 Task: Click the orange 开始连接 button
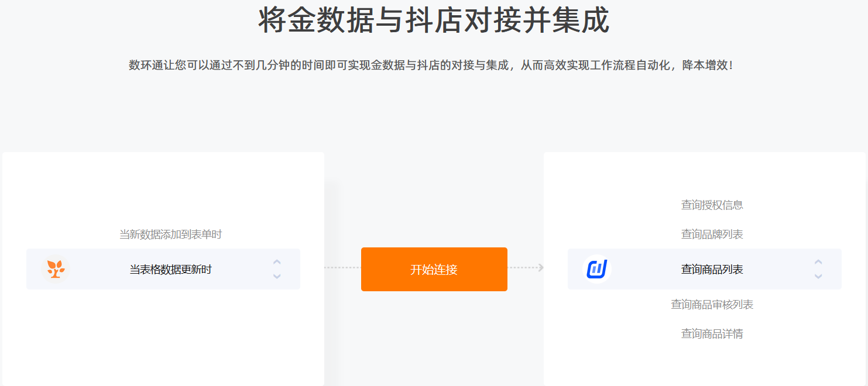434,269
